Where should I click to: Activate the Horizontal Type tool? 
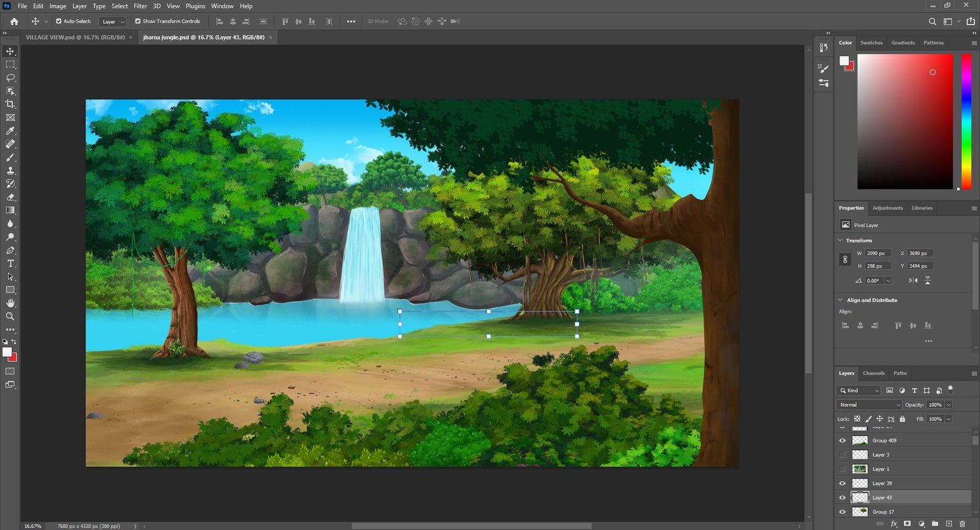pos(10,263)
